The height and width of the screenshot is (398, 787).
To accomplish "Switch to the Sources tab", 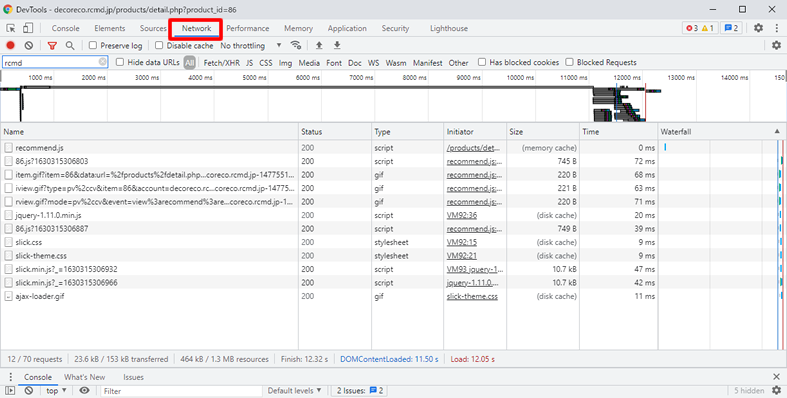I will (153, 28).
